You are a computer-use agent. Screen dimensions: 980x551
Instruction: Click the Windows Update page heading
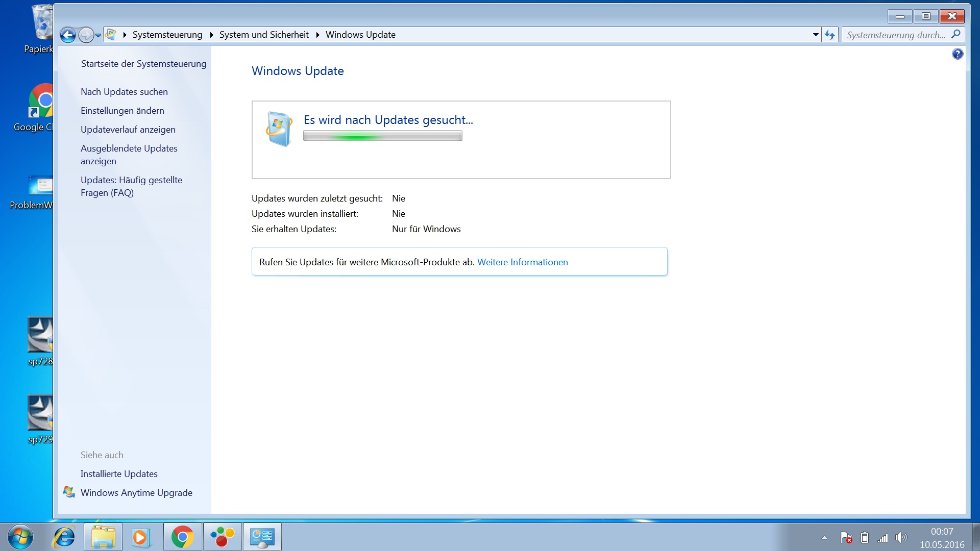point(298,71)
